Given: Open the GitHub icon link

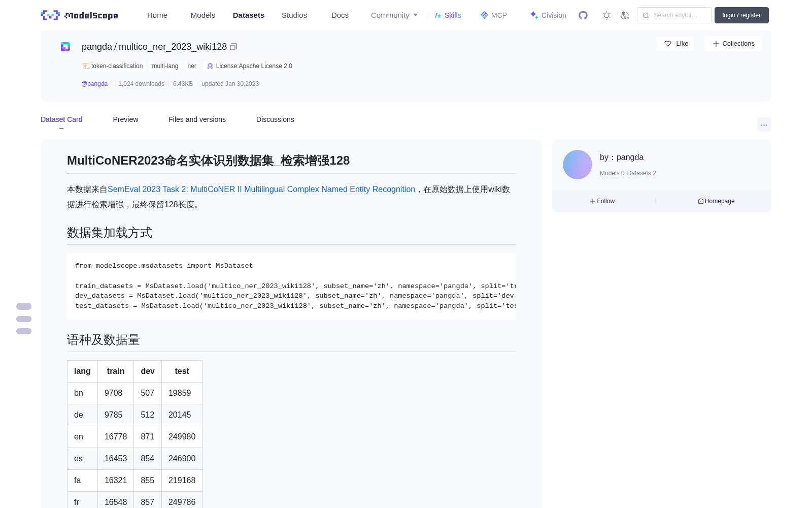Looking at the screenshot, I should 583,15.
